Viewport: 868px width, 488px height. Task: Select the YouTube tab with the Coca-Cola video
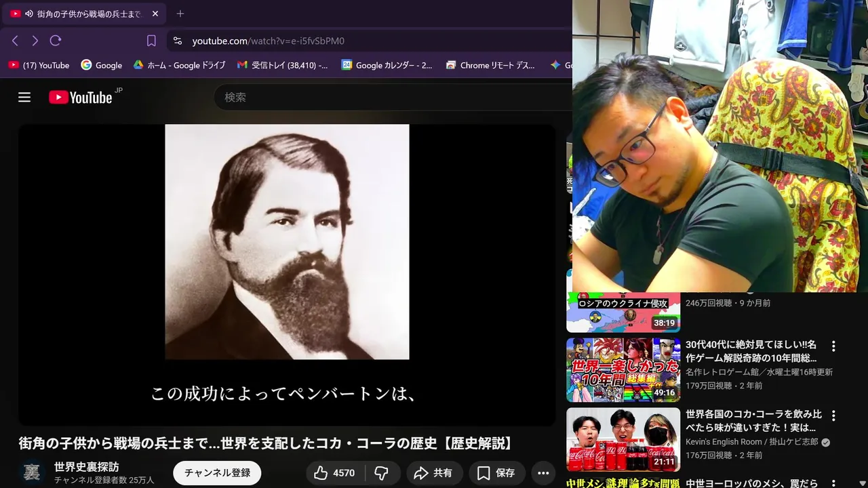85,14
